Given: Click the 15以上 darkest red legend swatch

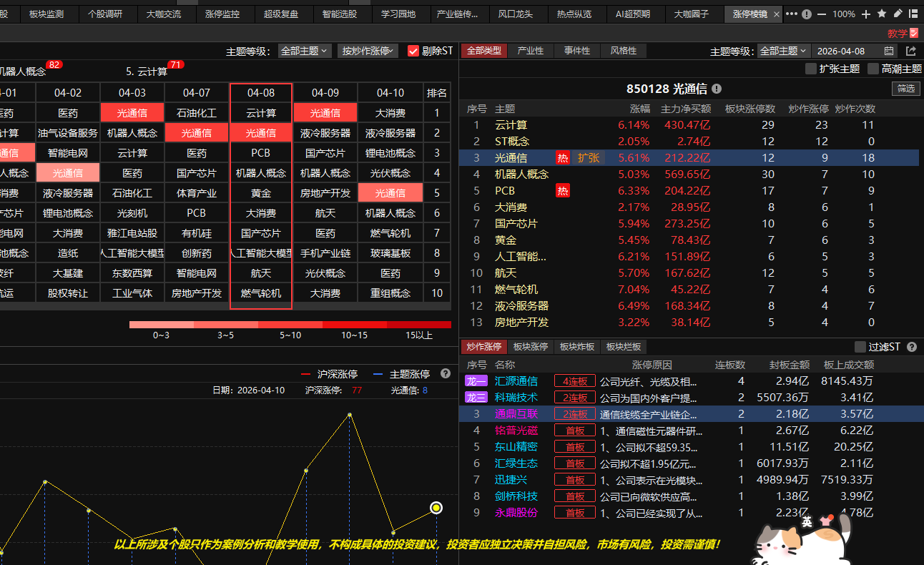Looking at the screenshot, I should click(419, 325).
